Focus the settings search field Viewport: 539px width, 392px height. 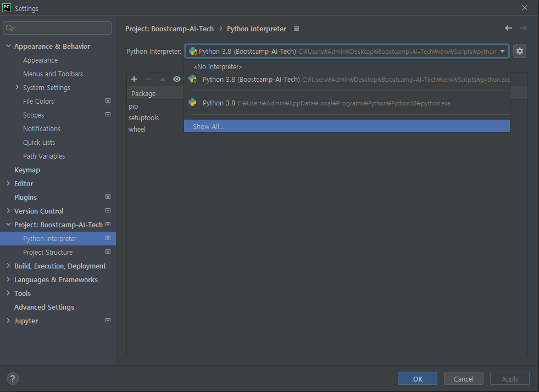point(57,28)
